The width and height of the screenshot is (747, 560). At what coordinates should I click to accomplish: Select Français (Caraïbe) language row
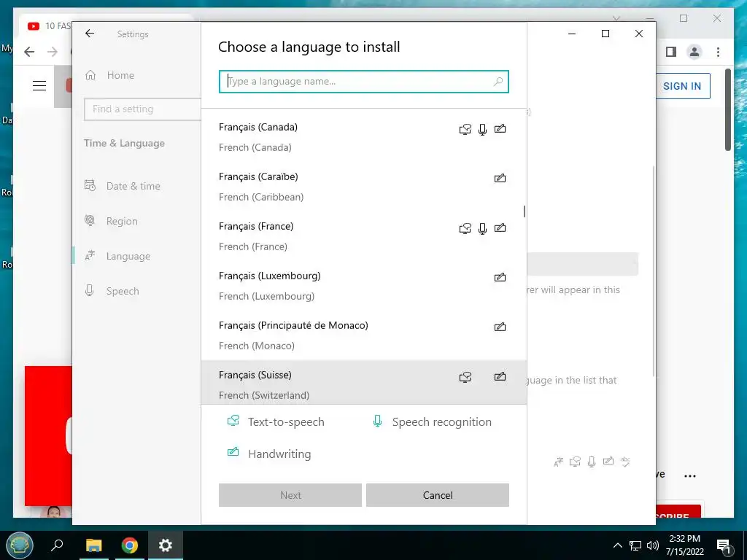coord(364,187)
